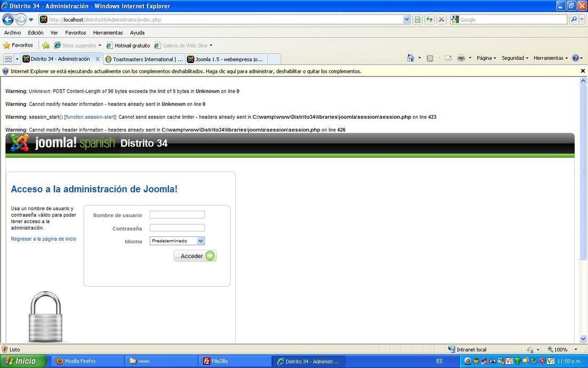This screenshot has height=368, width=588.
Task: Expand Galería de Web Slice dropdown
Action: 211,45
